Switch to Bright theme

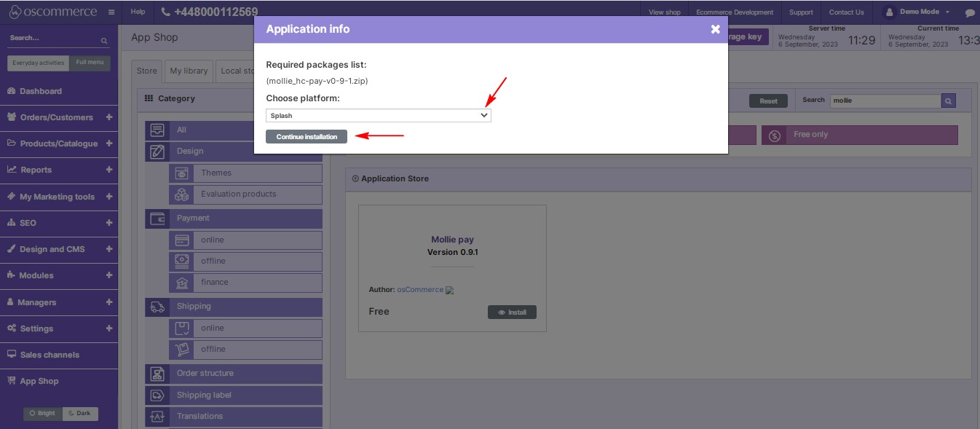pyautogui.click(x=43, y=413)
